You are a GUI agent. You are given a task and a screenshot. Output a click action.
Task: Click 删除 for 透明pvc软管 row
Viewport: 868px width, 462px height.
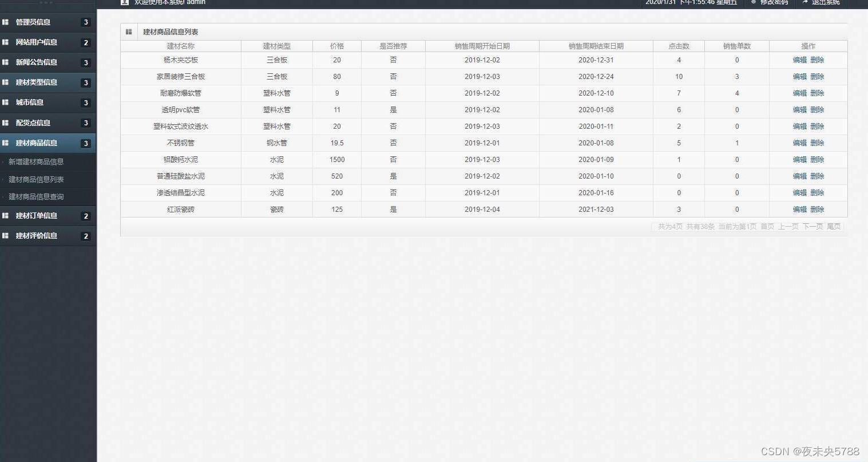click(x=817, y=110)
